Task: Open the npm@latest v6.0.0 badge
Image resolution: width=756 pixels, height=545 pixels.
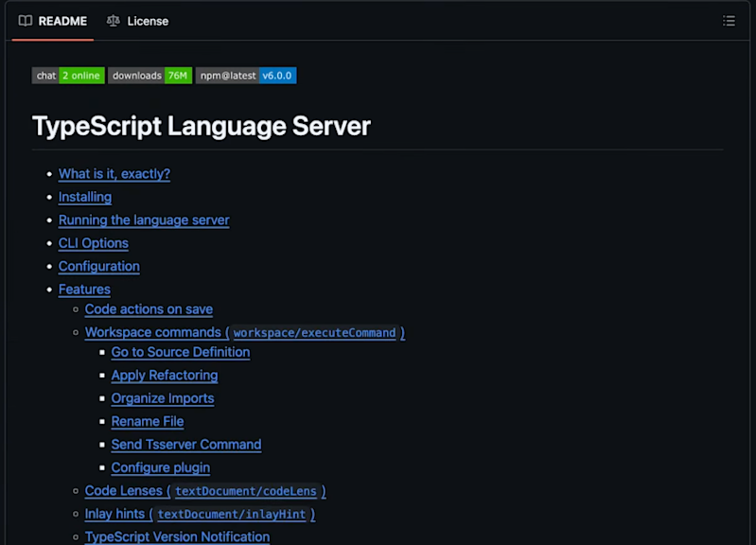Action: [246, 76]
